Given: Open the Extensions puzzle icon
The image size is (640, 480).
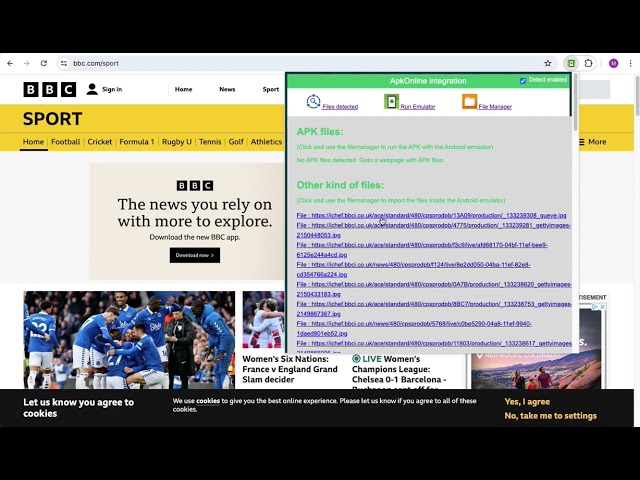Looking at the screenshot, I should 588,63.
